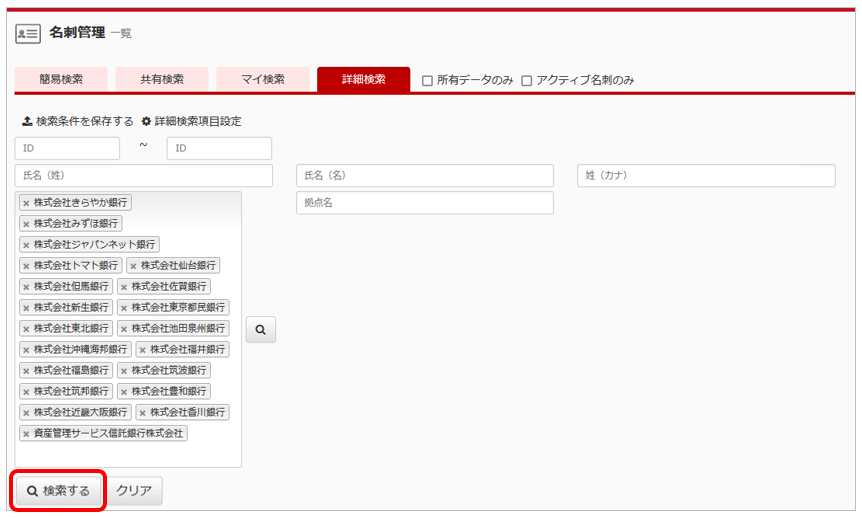Switch to the 簡易検索 tab
This screenshot has width=862, height=518.
click(x=61, y=79)
